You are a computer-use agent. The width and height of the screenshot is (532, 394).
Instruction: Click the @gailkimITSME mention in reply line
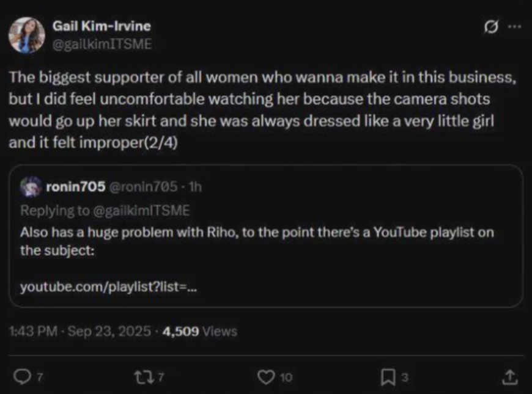tap(141, 210)
